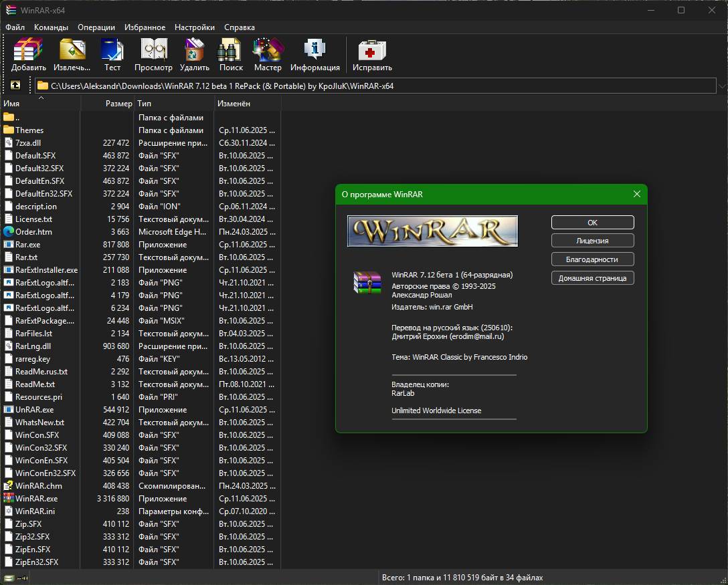Launch the Мастер (Wizard) tool
The image size is (728, 585).
268,55
